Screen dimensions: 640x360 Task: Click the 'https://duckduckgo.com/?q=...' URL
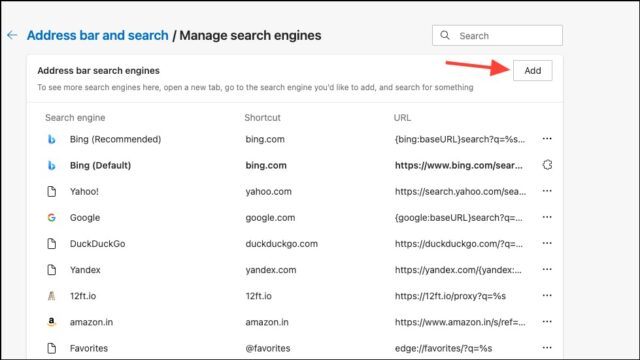[x=459, y=244]
